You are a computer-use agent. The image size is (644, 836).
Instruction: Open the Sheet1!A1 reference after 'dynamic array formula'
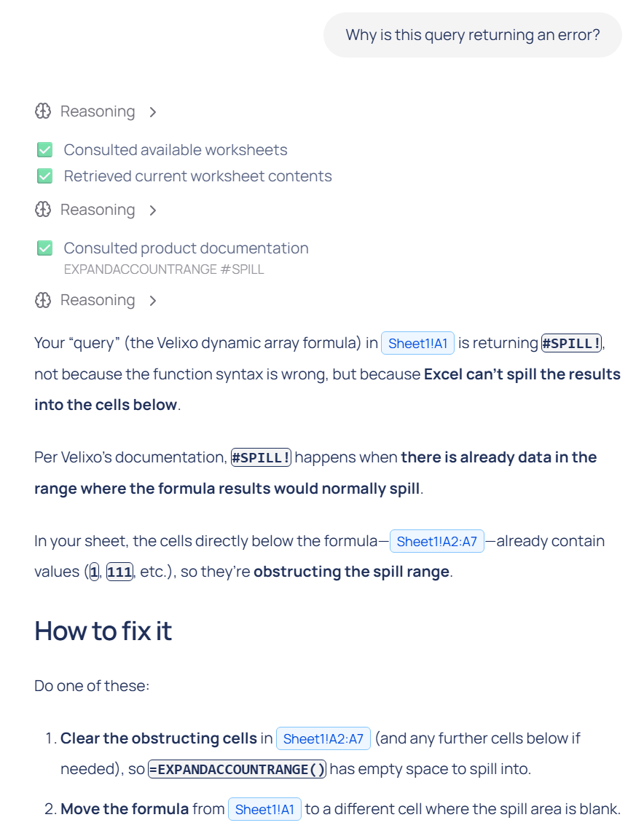point(417,343)
